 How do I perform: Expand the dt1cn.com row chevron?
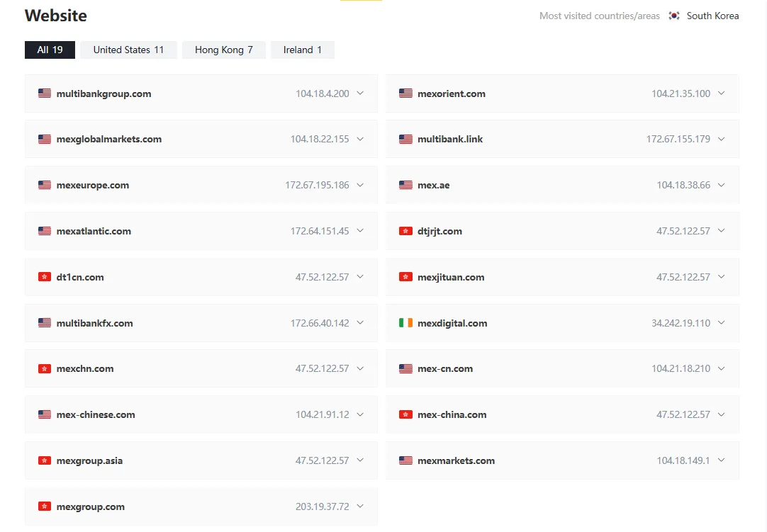point(360,277)
